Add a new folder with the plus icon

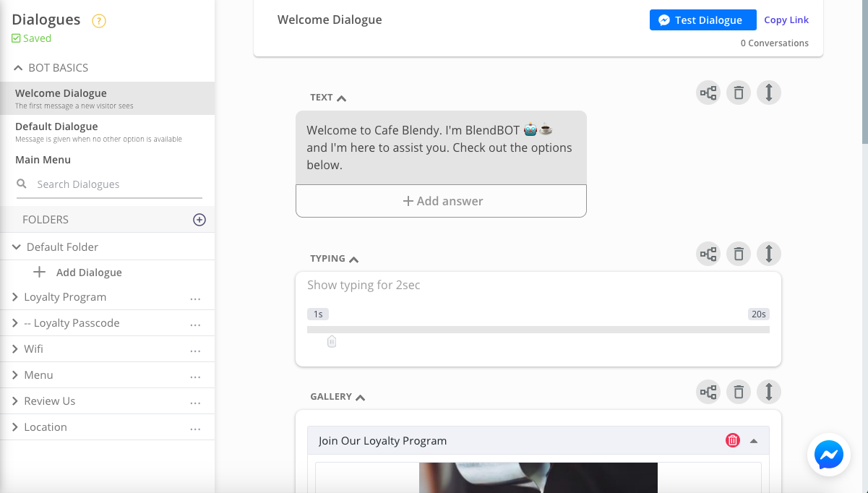coord(199,219)
